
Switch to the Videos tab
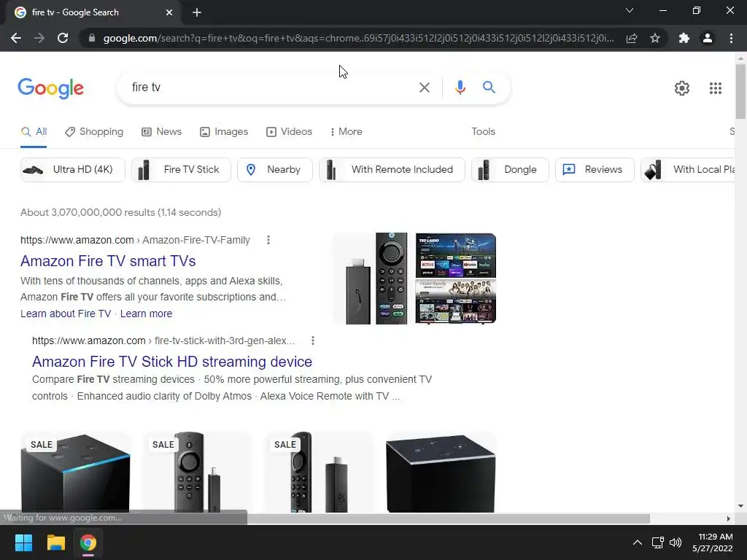point(289,132)
